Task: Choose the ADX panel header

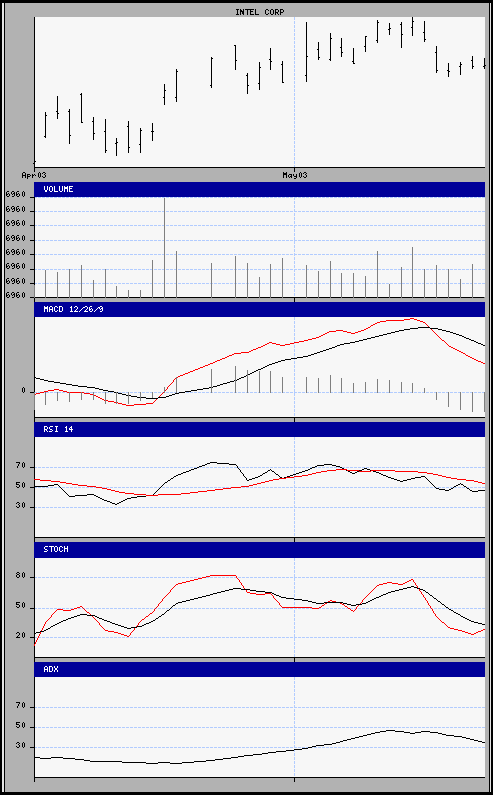Action: coord(260,669)
